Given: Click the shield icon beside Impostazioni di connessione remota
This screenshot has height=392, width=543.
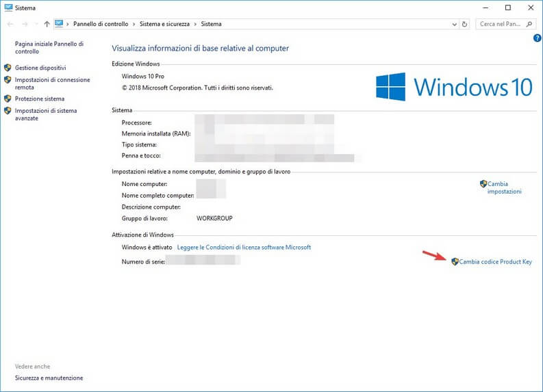Looking at the screenshot, I should pos(8,79).
